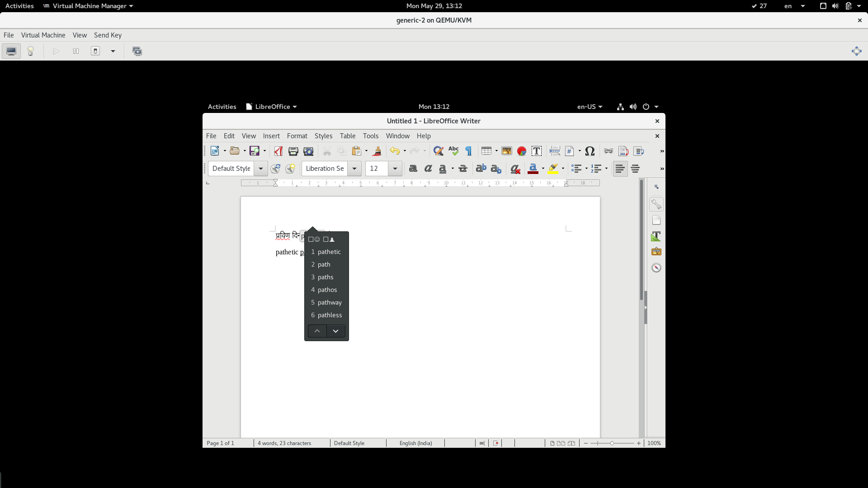This screenshot has width=868, height=488.
Task: Open the Styles menu
Action: pos(323,136)
